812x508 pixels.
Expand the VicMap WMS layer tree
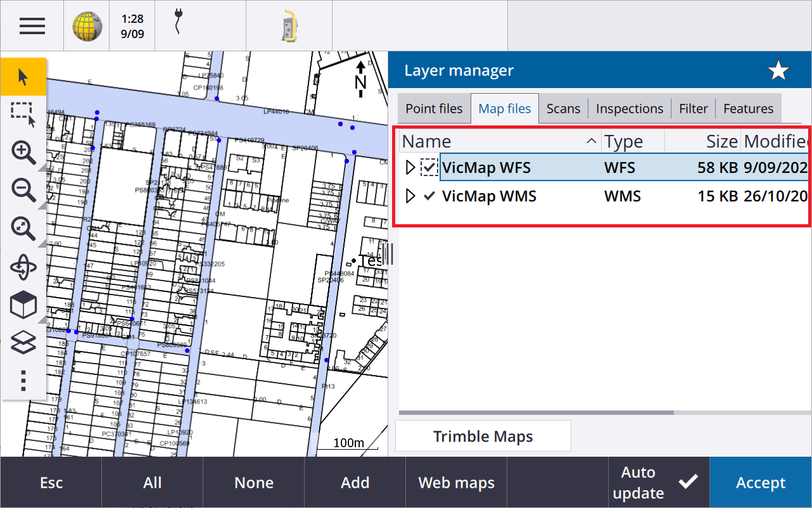coord(410,196)
